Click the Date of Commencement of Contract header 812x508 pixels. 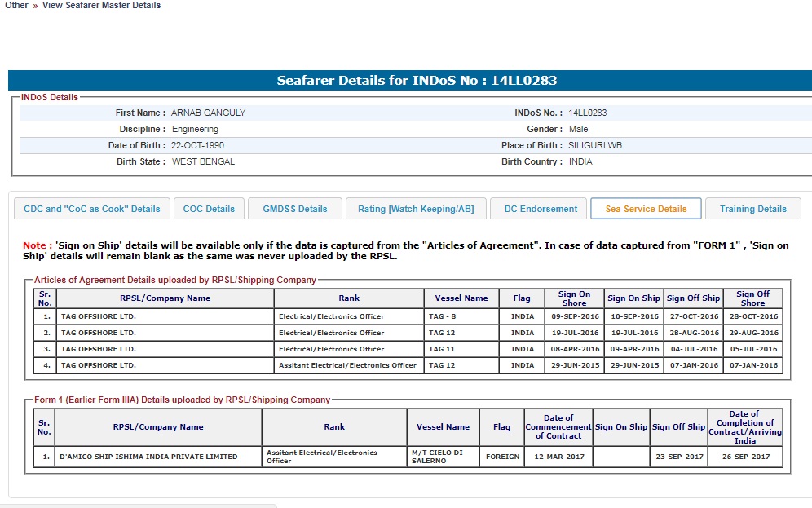coord(558,426)
